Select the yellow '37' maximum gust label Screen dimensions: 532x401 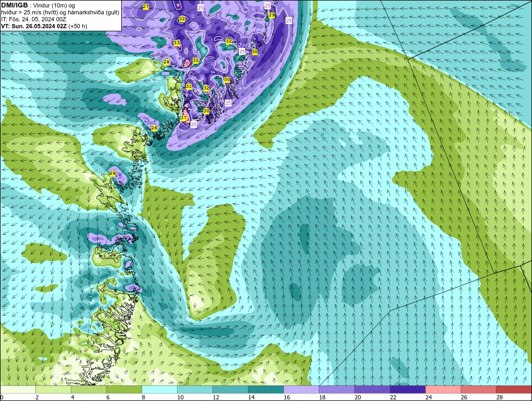coord(184,118)
